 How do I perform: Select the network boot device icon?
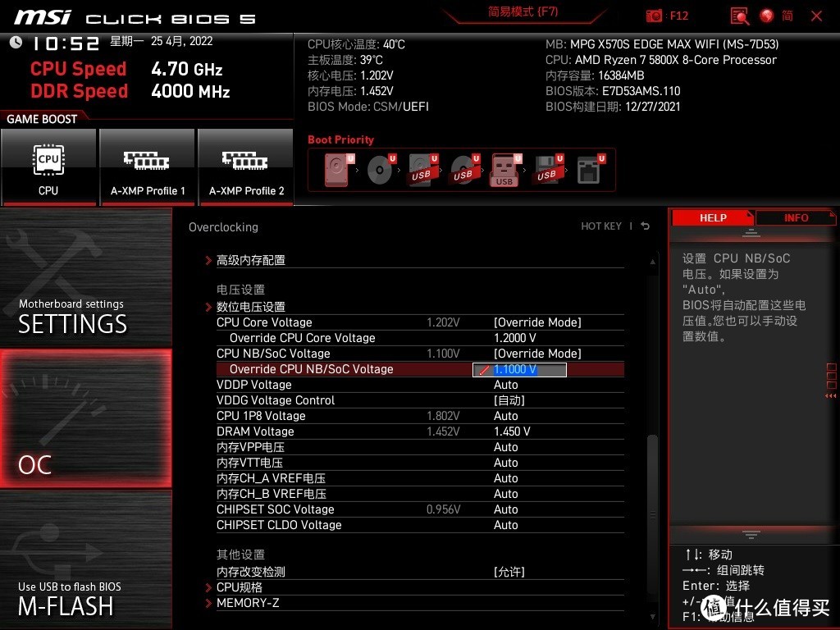pyautogui.click(x=591, y=169)
